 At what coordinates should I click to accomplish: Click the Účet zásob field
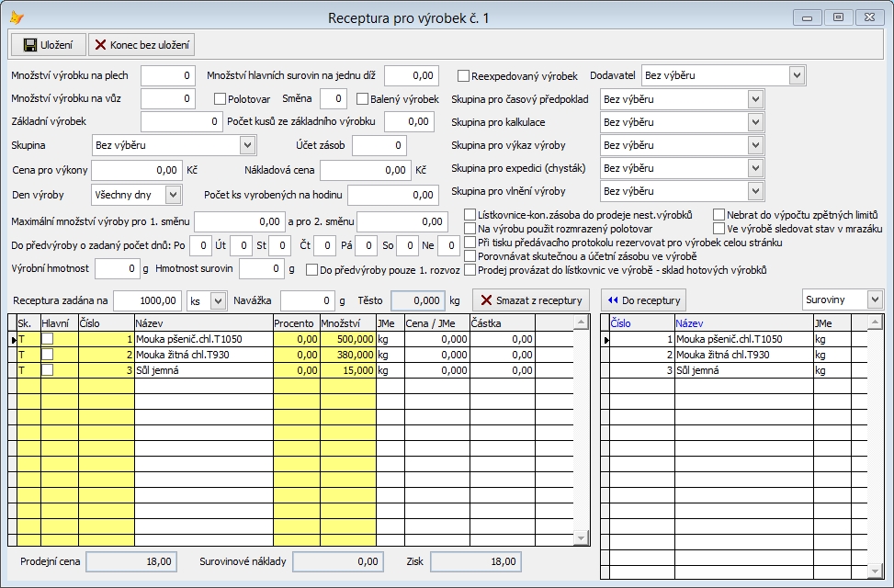[379, 145]
